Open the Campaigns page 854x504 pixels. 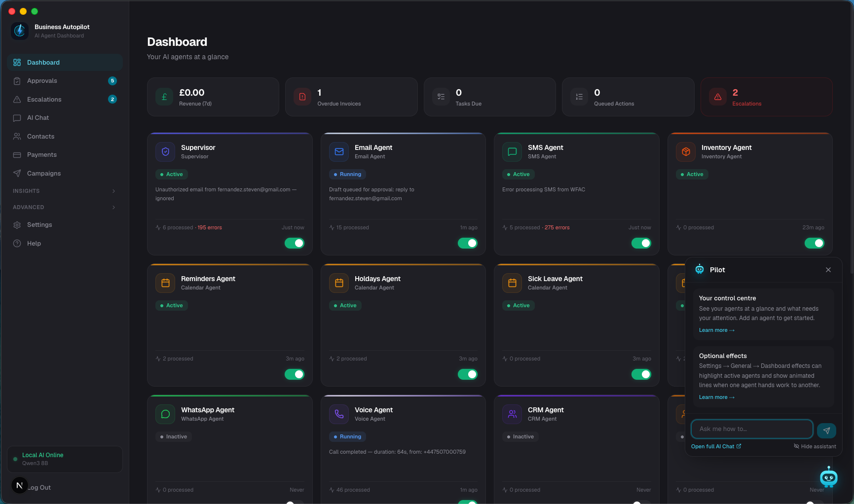[65, 174]
